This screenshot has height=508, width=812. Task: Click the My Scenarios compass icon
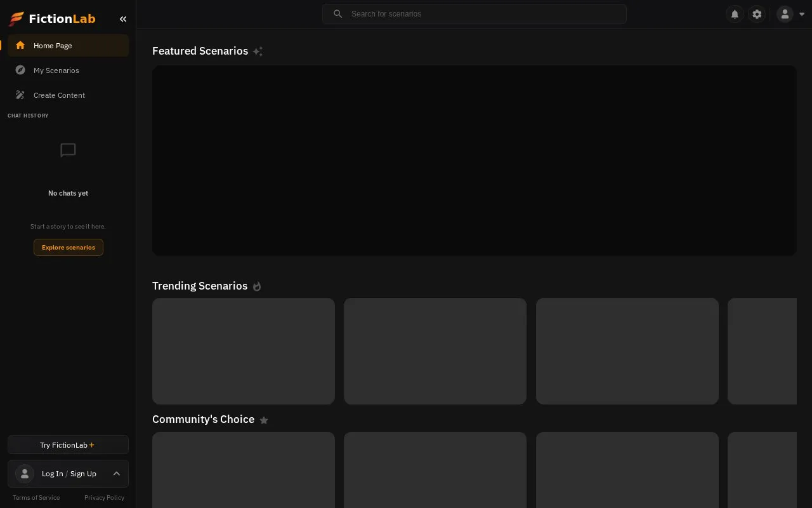20,70
